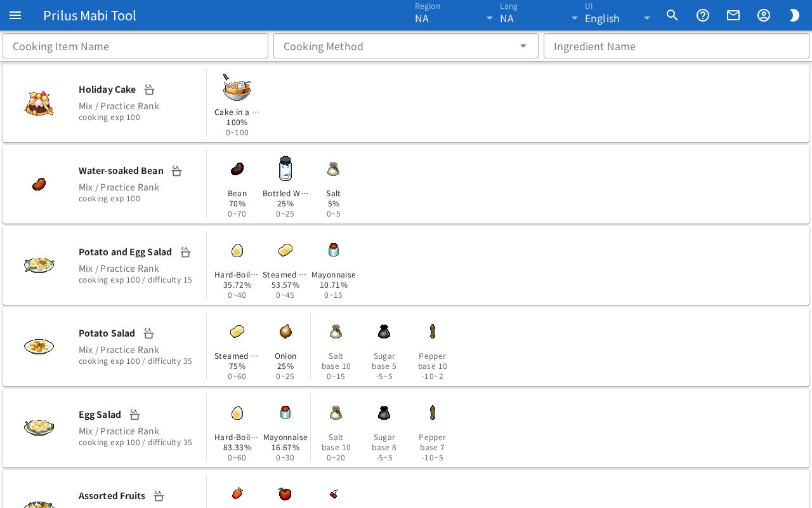Click the Egg Salad dish image
Screen dimensions: 812x508
39,427
